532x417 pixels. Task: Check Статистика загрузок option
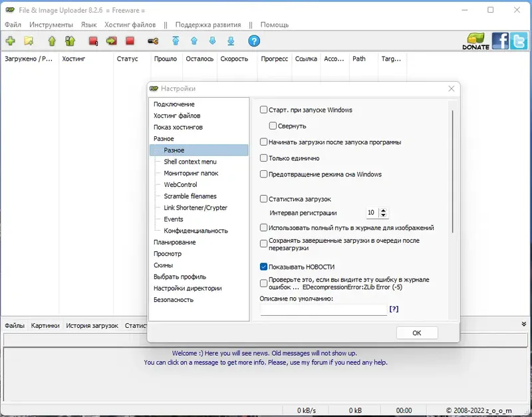pyautogui.click(x=263, y=199)
